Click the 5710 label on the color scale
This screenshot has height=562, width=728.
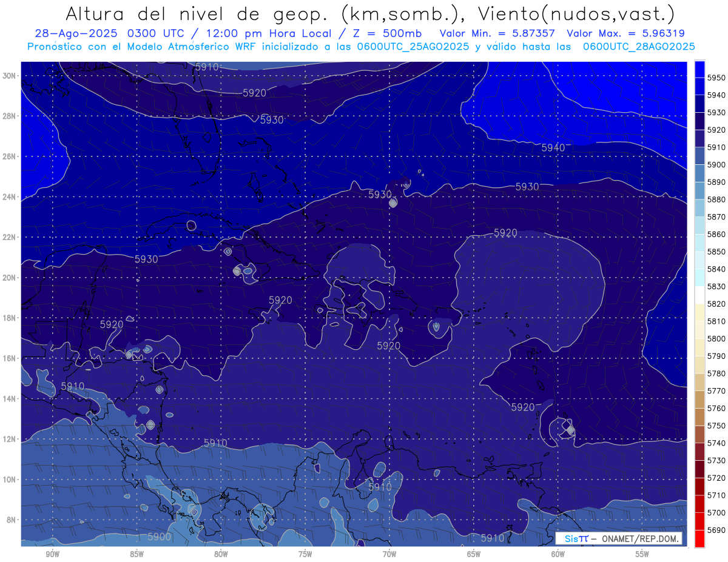(x=716, y=495)
